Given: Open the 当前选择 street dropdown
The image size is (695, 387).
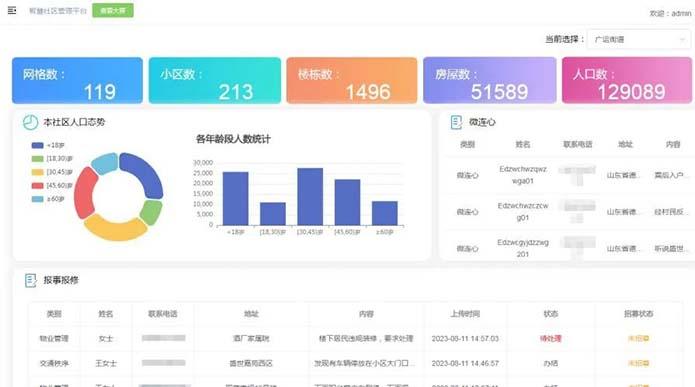Looking at the screenshot, I should pyautogui.click(x=639, y=39).
